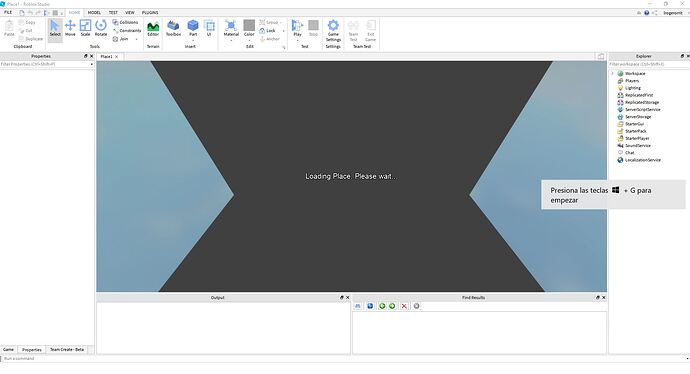Toggle the Lock tool
690x374 pixels.
pos(268,31)
